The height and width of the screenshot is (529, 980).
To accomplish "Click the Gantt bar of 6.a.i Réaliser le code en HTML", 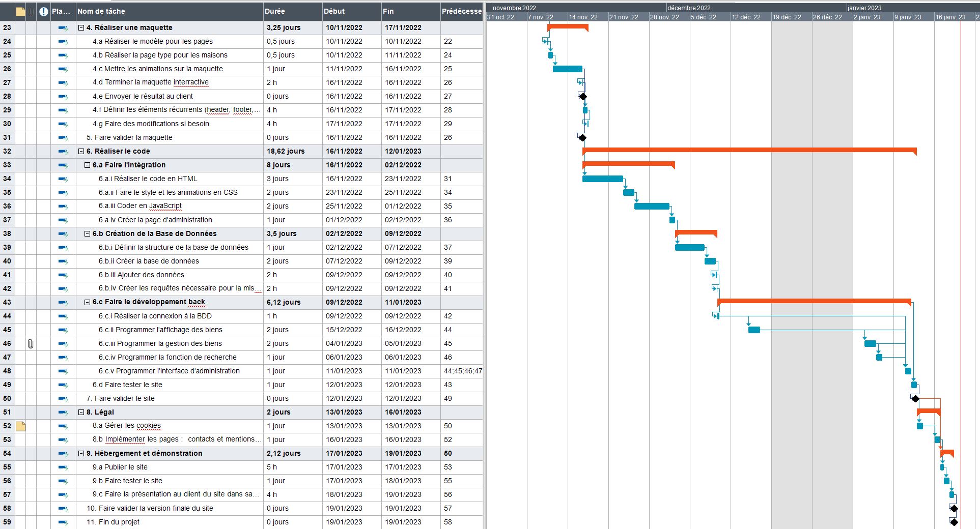I will (603, 179).
